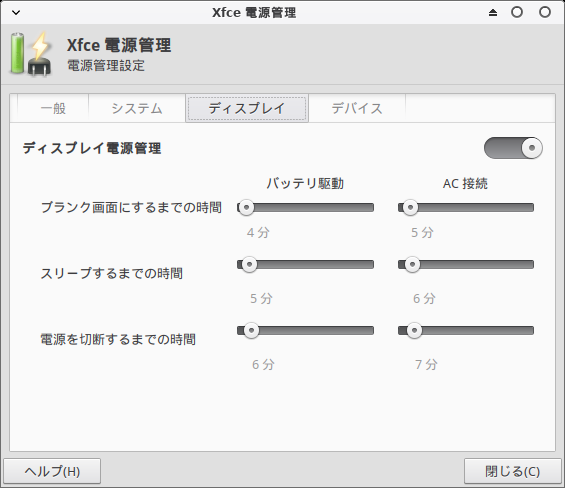Screen dimensions: 565x488
Task: Click the AC 接続 column header
Action: (x=465, y=183)
